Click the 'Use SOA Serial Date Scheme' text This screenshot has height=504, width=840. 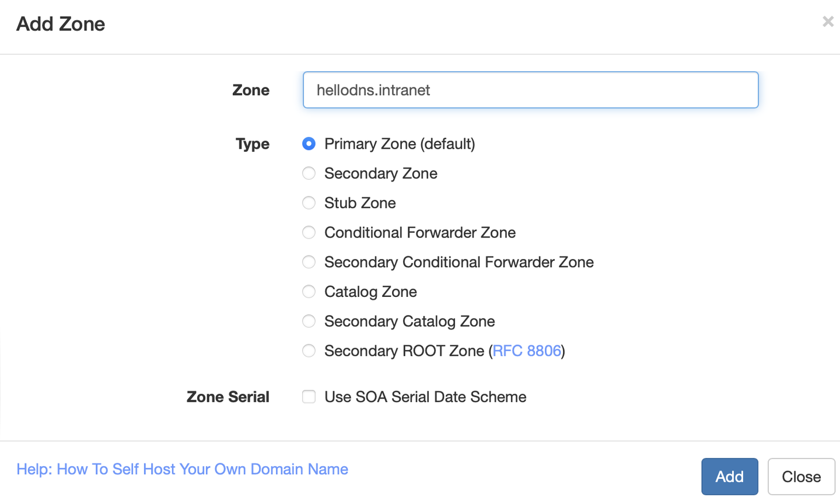coord(425,397)
